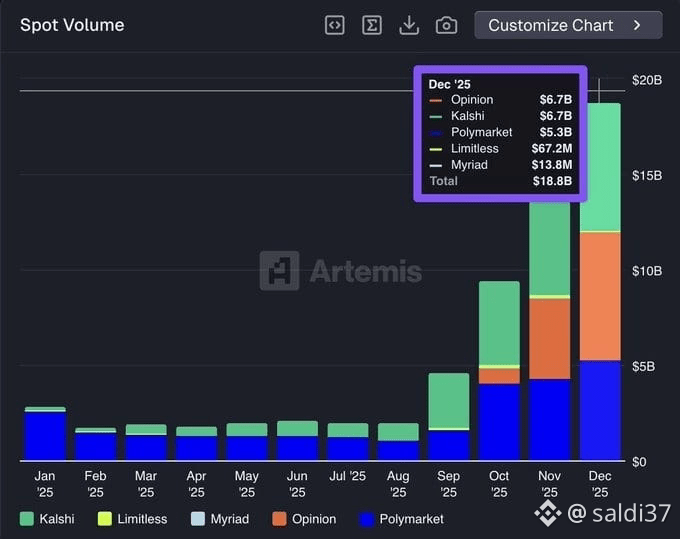Click the Dec '25 x-axis label
Viewport: 680px width, 539px height.
[x=600, y=484]
